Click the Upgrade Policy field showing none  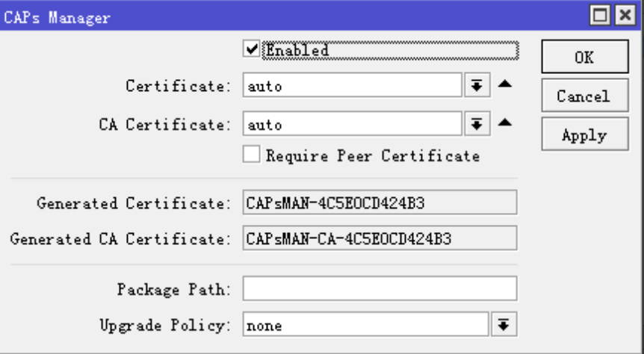365,324
